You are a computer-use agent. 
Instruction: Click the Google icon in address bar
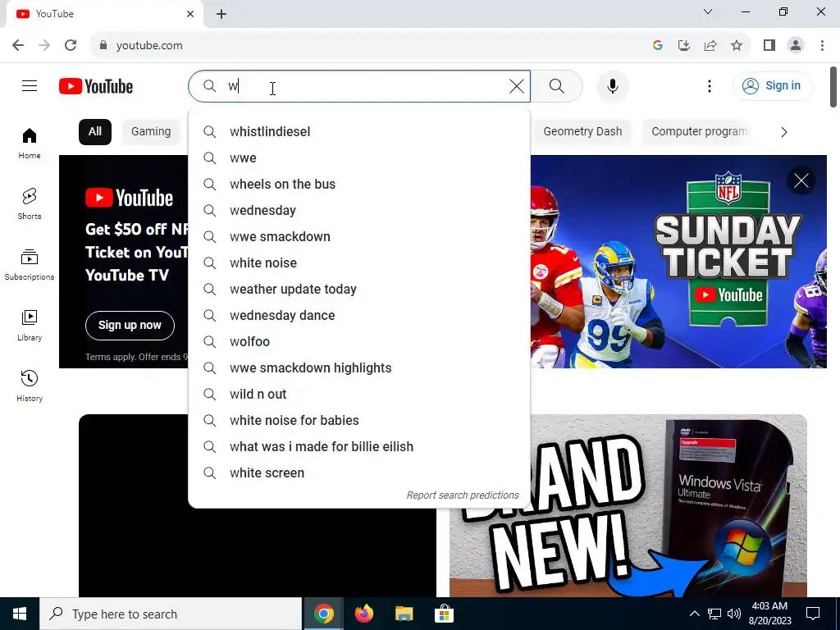[658, 46]
